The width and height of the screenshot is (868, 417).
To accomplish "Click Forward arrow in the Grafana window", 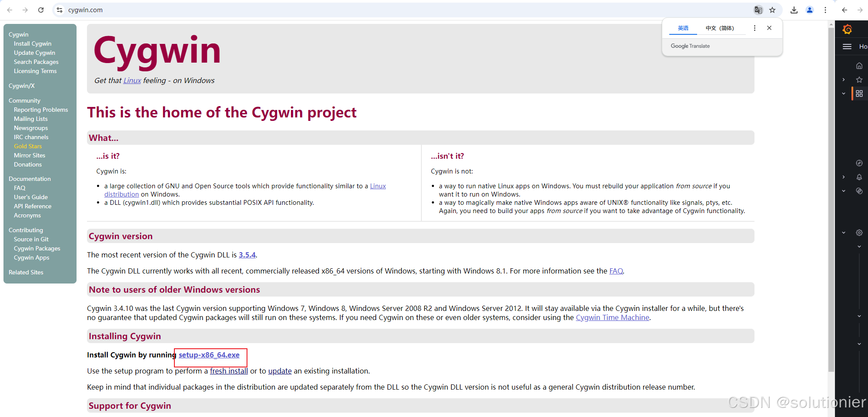I will (x=860, y=10).
